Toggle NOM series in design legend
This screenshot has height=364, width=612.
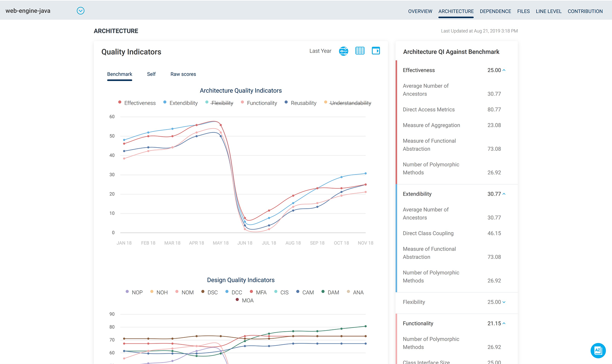pos(184,292)
